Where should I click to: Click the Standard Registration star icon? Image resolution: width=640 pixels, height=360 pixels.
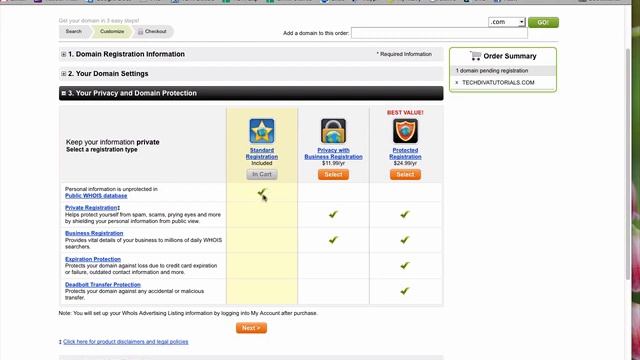click(x=262, y=131)
